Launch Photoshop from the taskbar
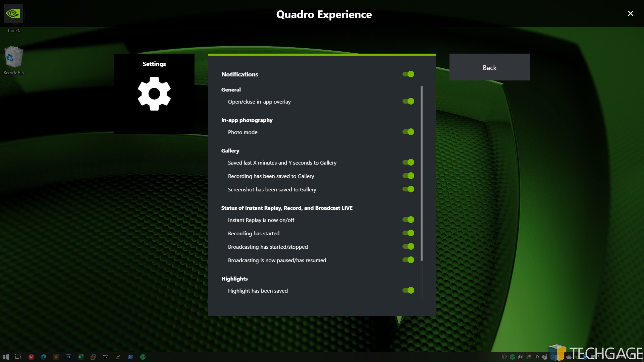 click(68, 357)
